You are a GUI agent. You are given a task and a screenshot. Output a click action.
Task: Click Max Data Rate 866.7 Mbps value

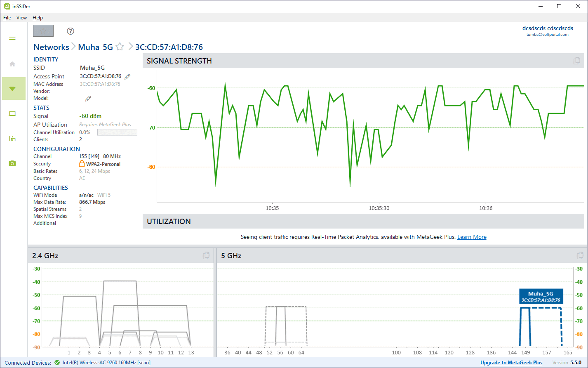point(92,202)
